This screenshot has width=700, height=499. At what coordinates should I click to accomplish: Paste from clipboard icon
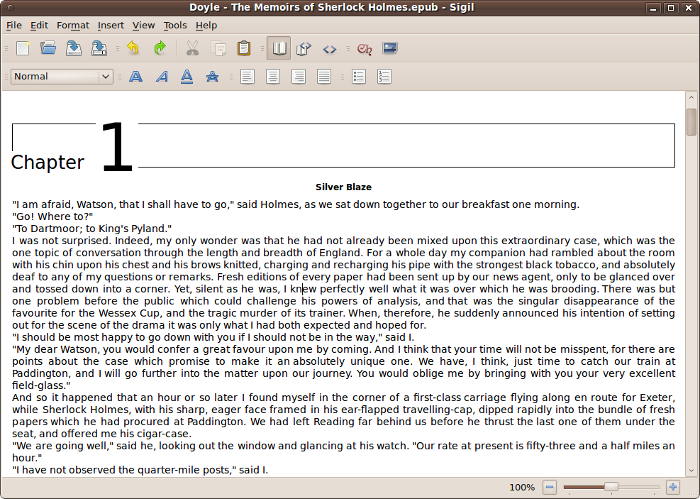pyautogui.click(x=244, y=48)
